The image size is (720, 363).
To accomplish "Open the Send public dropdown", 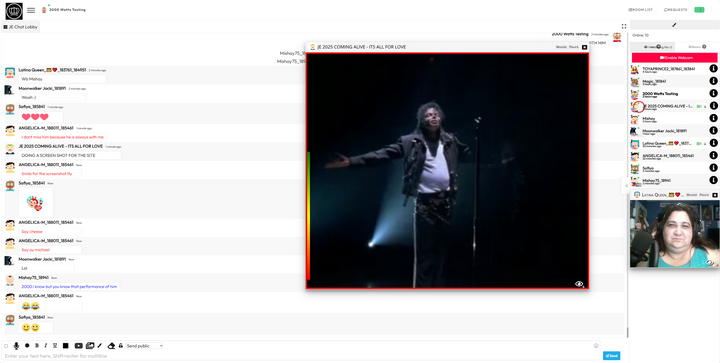I will point(145,346).
